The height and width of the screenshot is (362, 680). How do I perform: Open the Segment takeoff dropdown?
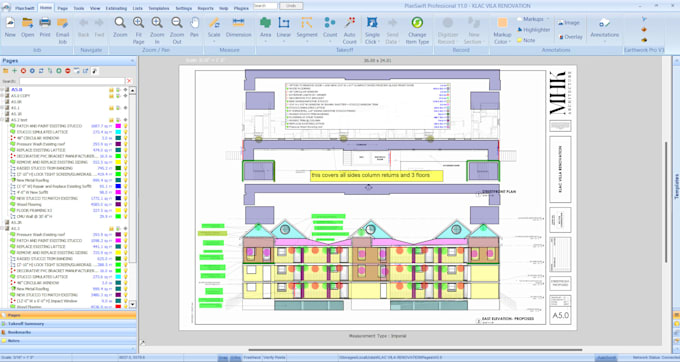(x=307, y=42)
